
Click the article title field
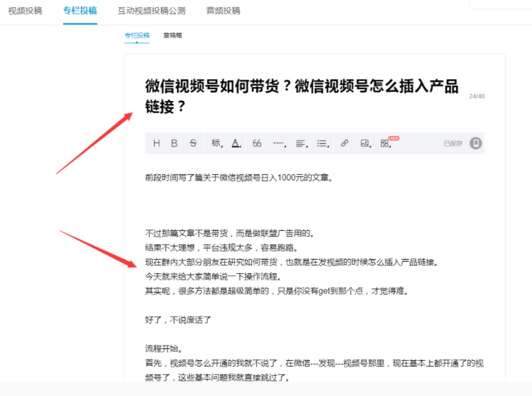[x=302, y=96]
